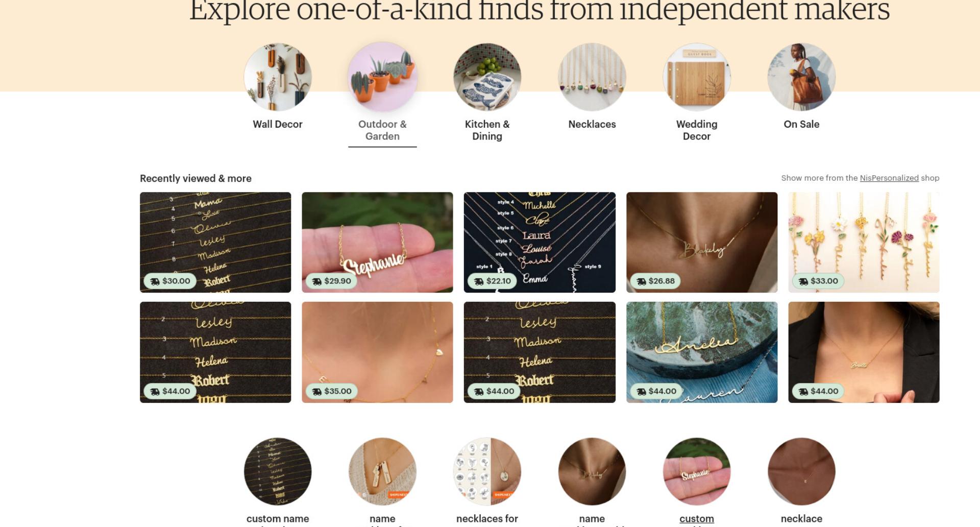
Task: Open the $29.90 Stephanie necklace listing
Action: click(x=377, y=242)
